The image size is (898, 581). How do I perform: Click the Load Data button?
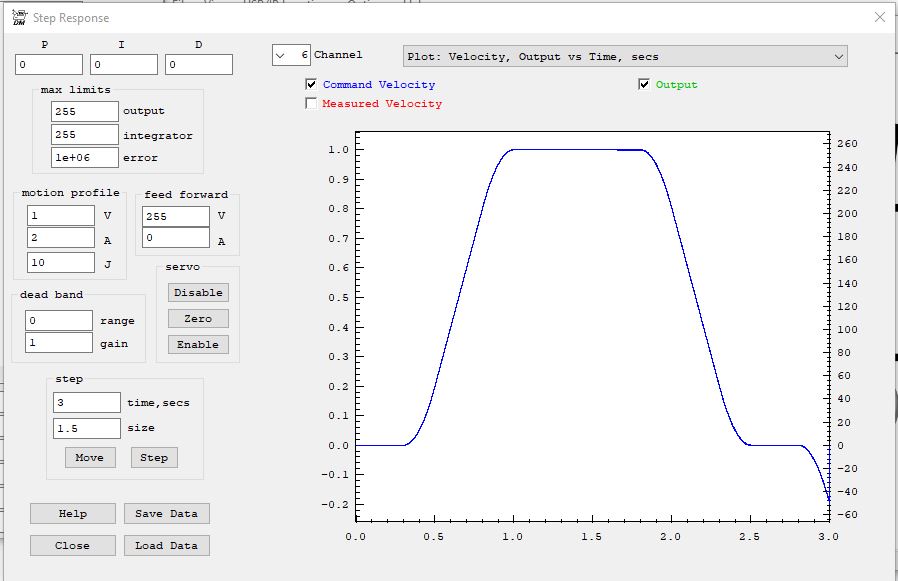pos(166,545)
